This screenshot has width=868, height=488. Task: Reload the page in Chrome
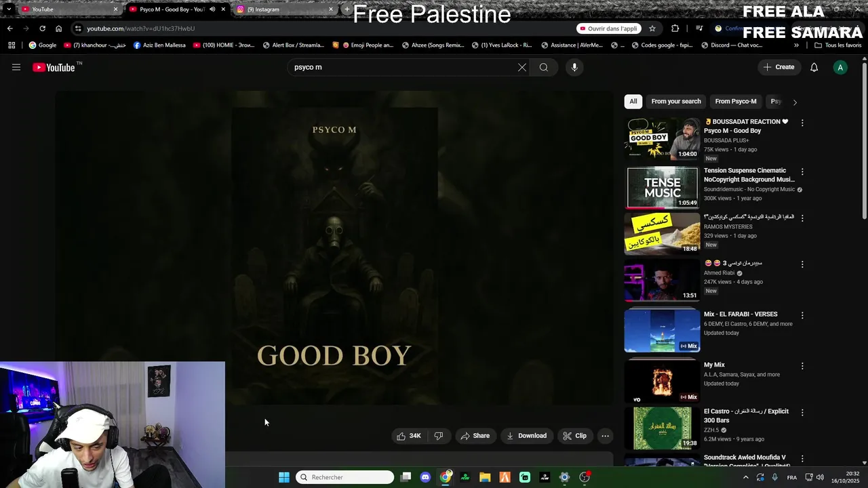pos(42,28)
